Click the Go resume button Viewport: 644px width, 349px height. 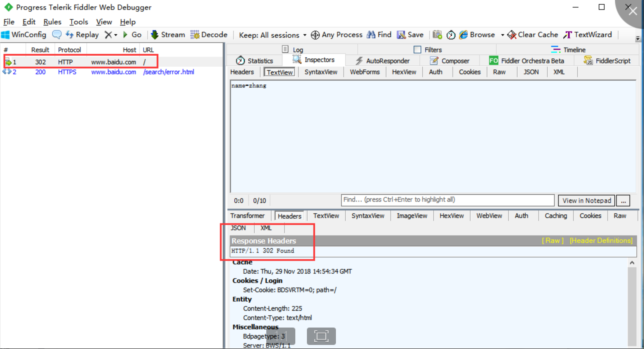pyautogui.click(x=132, y=35)
